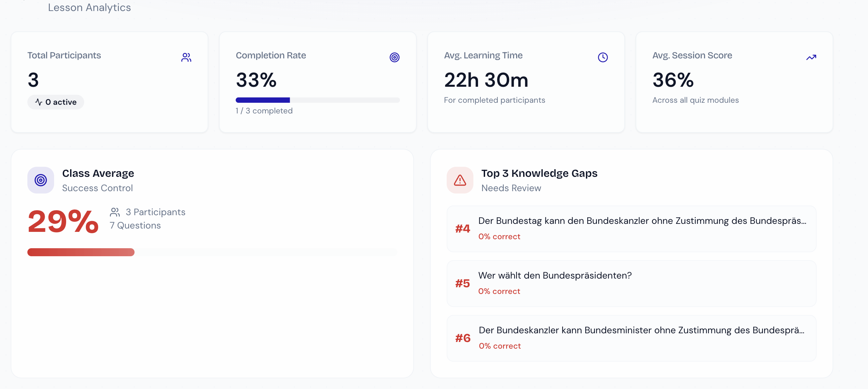Select the 1 / 3 completed text

(x=264, y=110)
